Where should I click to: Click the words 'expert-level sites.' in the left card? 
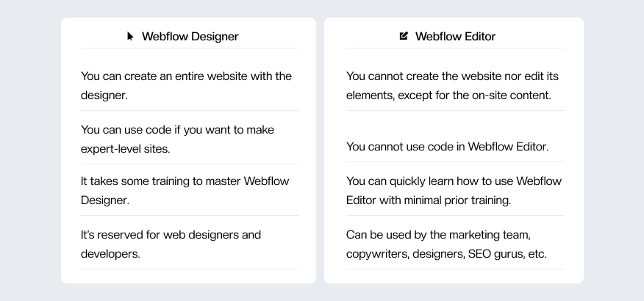pos(125,149)
